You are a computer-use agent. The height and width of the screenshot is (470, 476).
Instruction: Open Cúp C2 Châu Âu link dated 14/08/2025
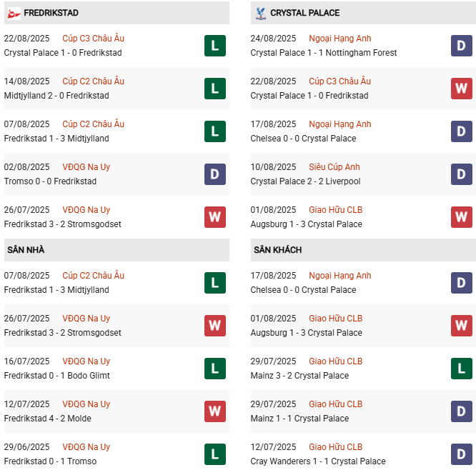coord(93,81)
